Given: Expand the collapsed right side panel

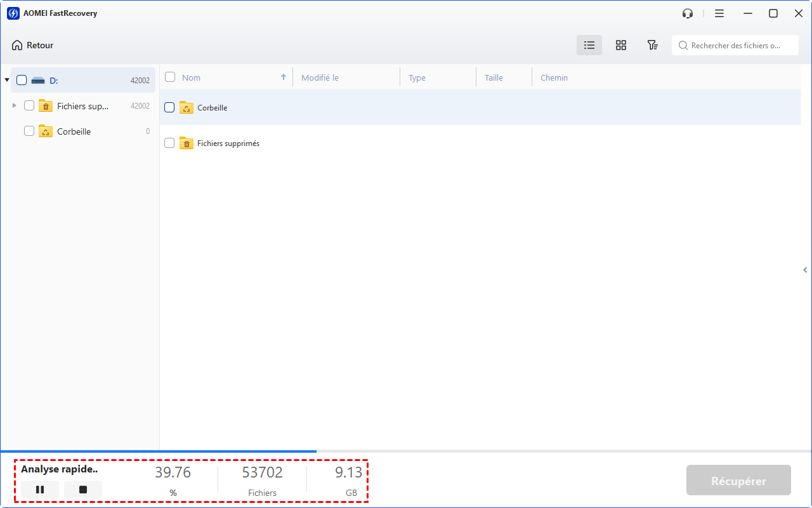Looking at the screenshot, I should click(x=805, y=270).
